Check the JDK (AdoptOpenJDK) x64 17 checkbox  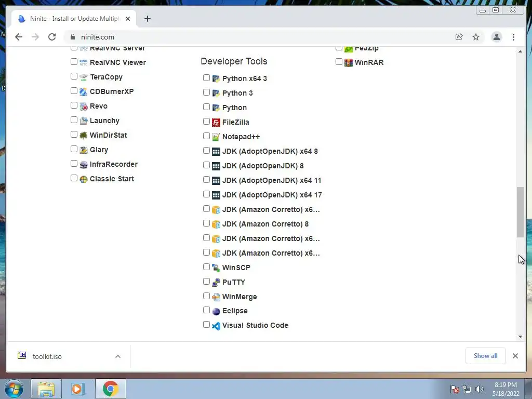pyautogui.click(x=206, y=194)
